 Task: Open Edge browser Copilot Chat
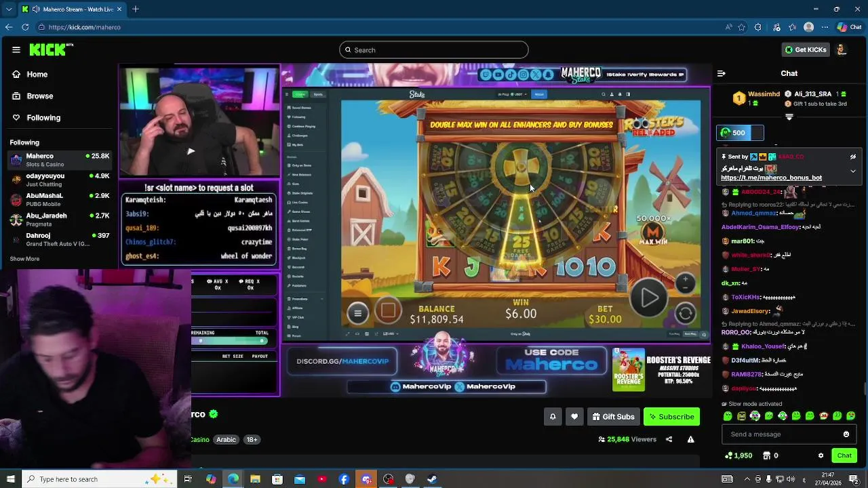coord(850,27)
